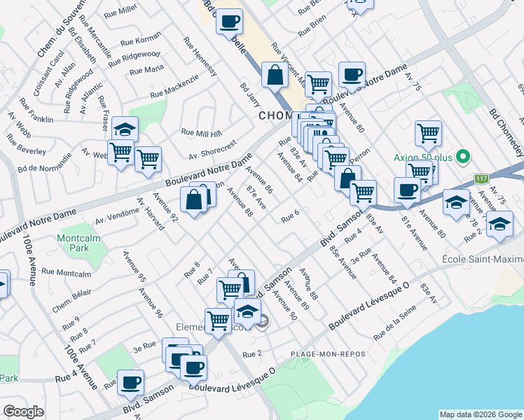Click grocery cart marker left of Av. Shorecrest
Viewport: 524px width, 420px height.
148,160
